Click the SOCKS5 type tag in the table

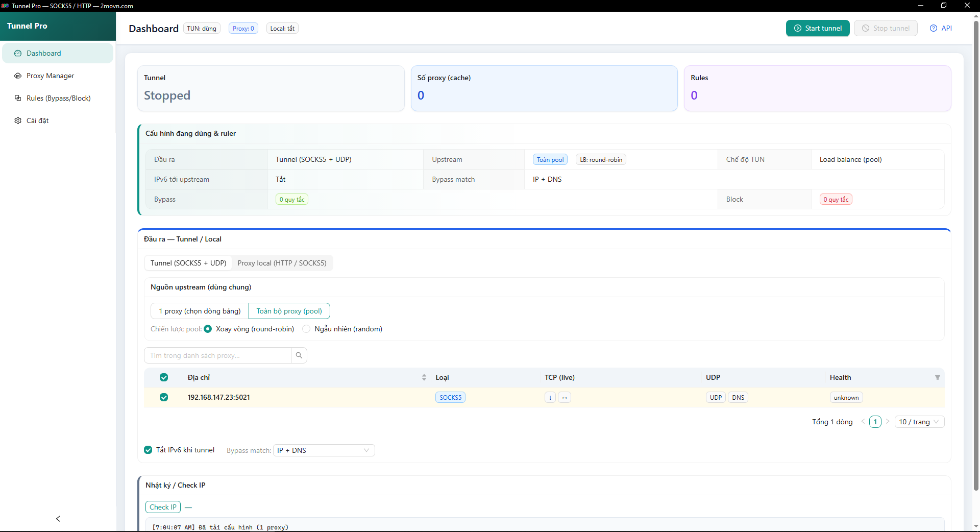pyautogui.click(x=450, y=398)
